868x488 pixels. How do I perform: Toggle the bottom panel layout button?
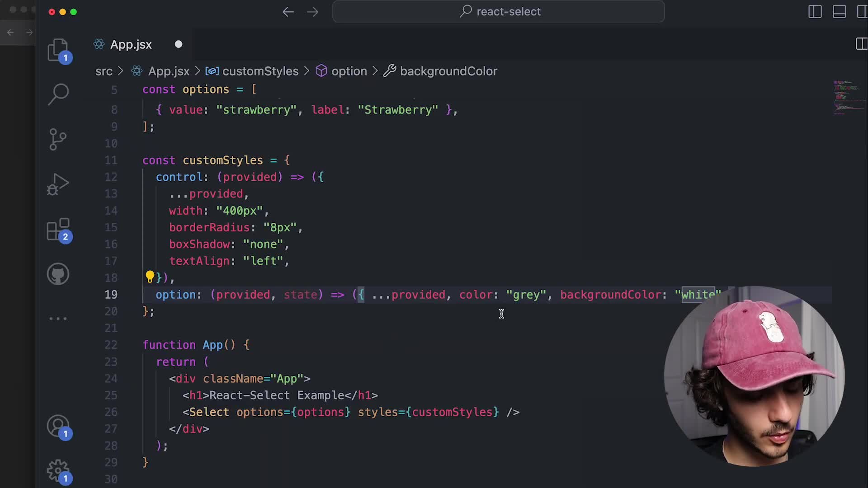pyautogui.click(x=839, y=12)
